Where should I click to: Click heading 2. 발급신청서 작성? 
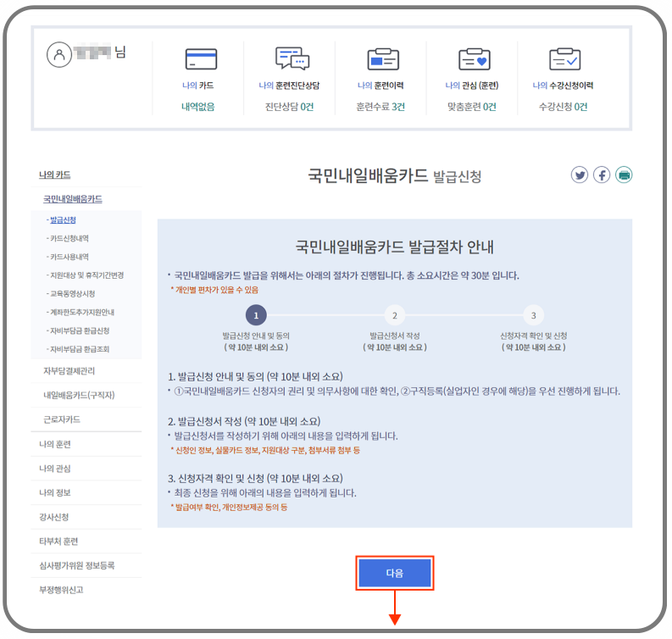point(244,421)
